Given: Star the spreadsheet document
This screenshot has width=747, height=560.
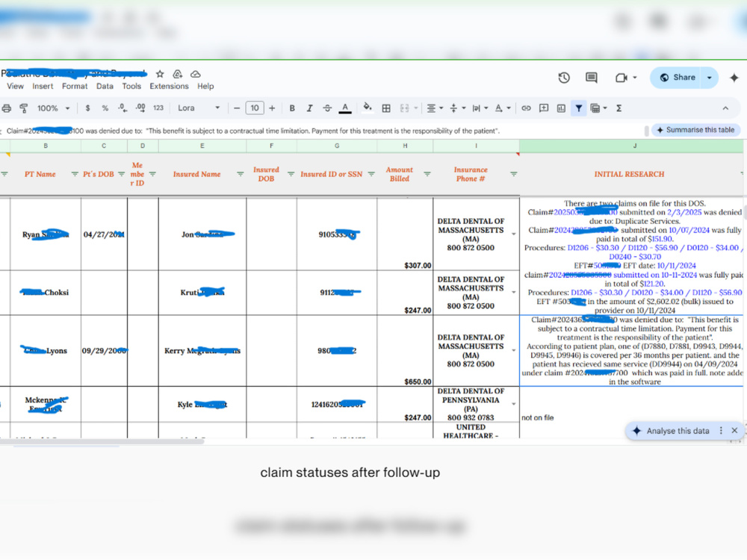Looking at the screenshot, I should click(x=160, y=74).
